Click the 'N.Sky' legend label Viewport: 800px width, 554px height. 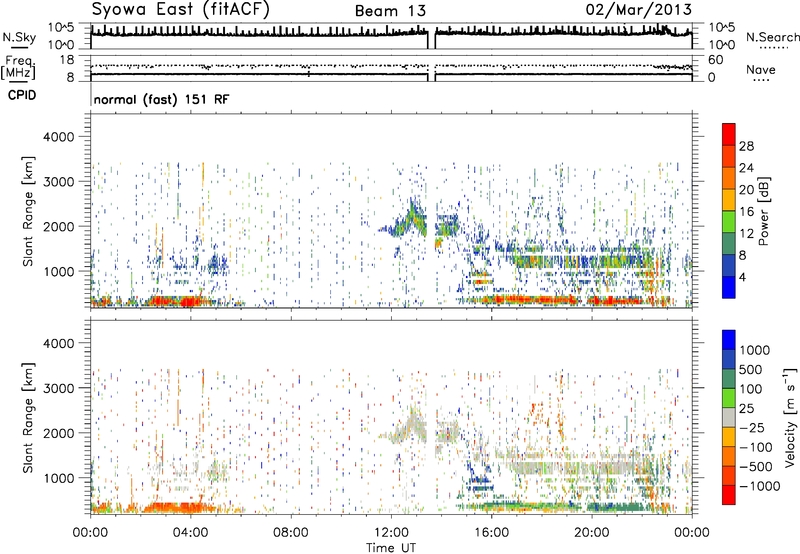pos(19,37)
